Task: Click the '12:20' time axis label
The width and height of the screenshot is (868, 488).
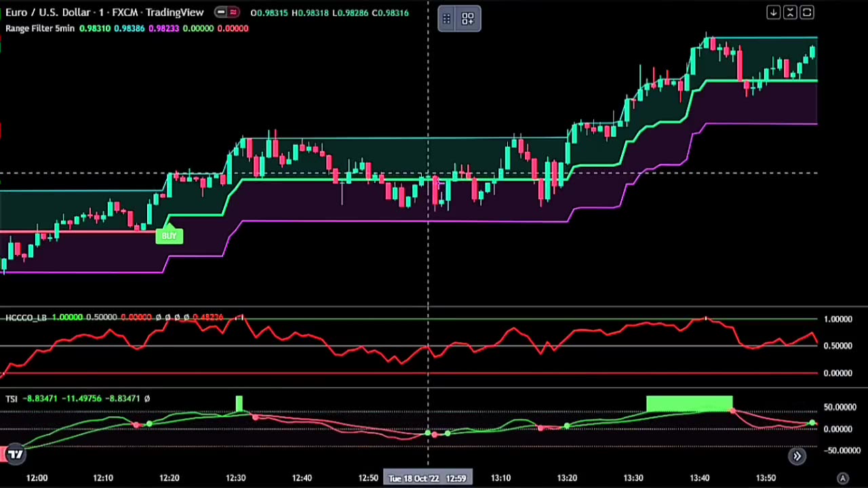Action: click(169, 478)
